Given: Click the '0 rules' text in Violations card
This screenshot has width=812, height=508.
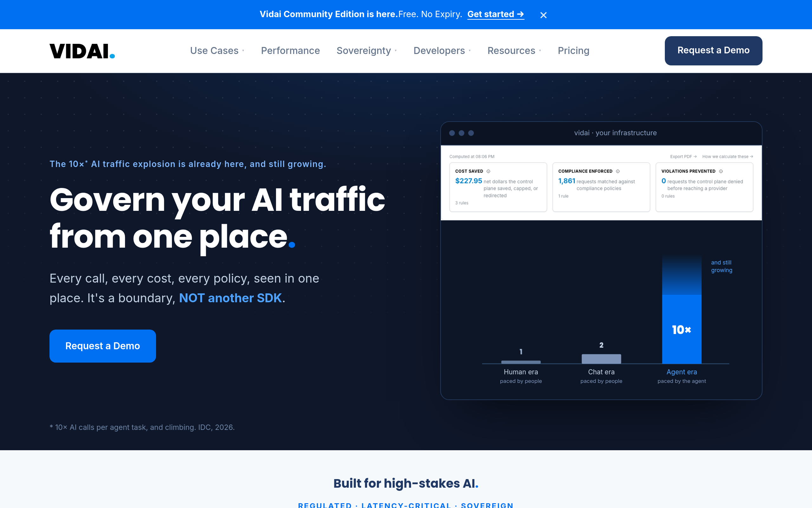Looking at the screenshot, I should click(x=668, y=196).
